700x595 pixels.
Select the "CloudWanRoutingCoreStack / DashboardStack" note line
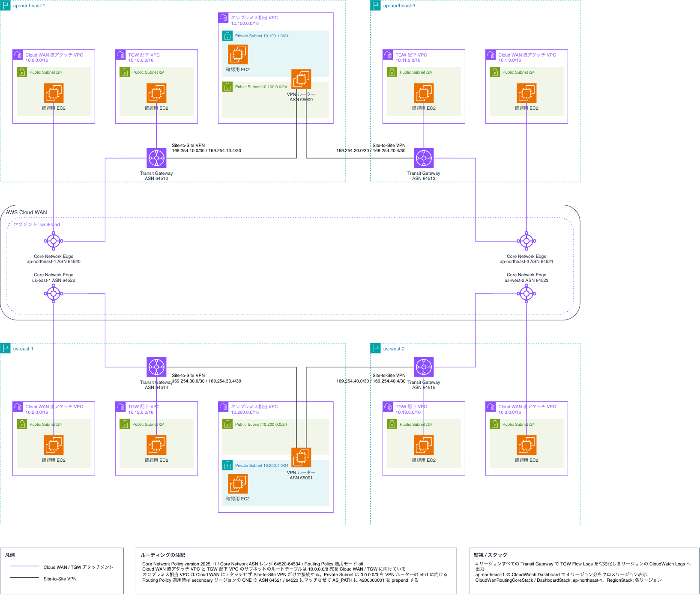click(x=568, y=580)
